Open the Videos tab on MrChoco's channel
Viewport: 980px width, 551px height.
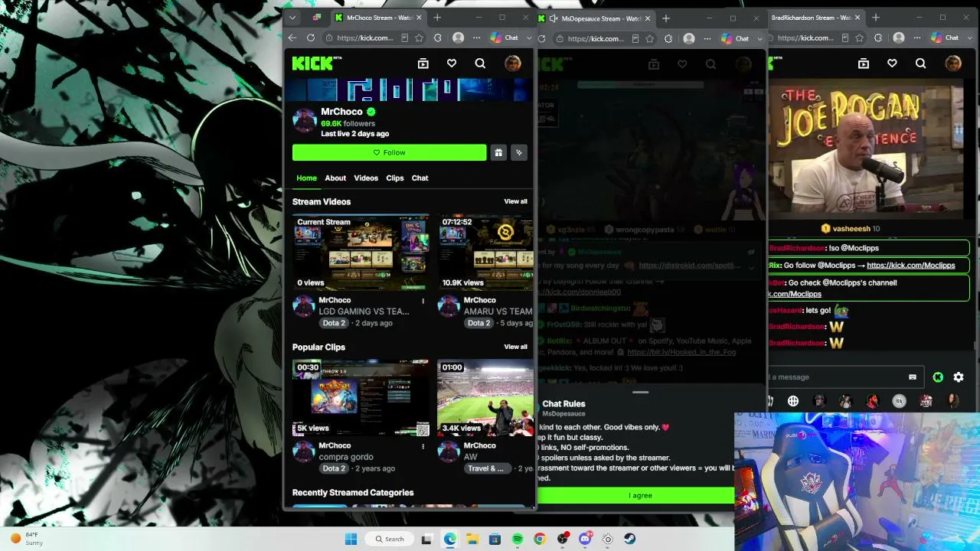point(366,178)
